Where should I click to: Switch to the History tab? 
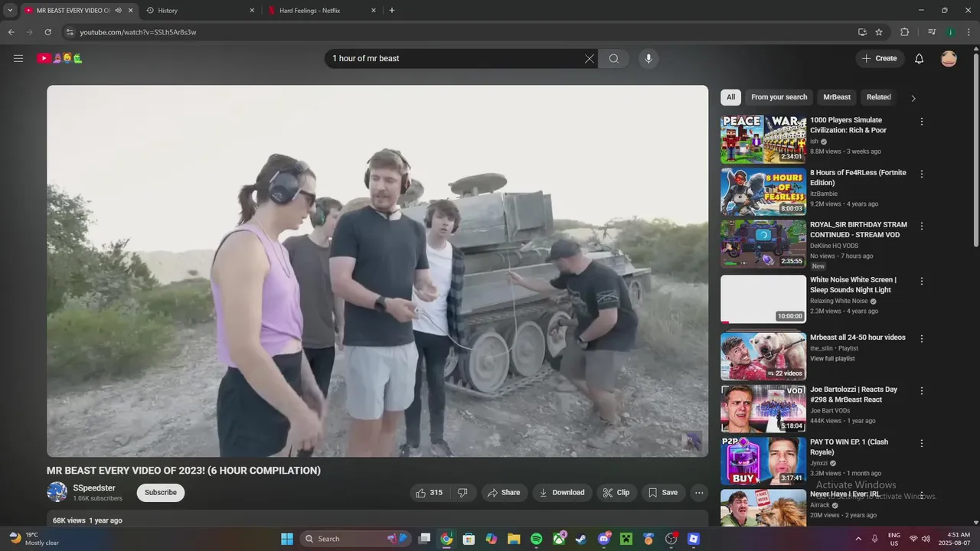(x=201, y=11)
